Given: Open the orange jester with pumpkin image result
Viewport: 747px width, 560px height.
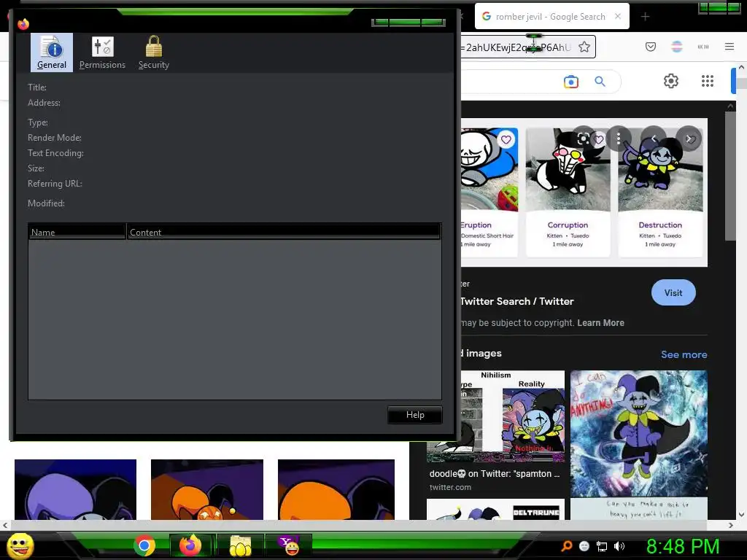Looking at the screenshot, I should (206, 489).
